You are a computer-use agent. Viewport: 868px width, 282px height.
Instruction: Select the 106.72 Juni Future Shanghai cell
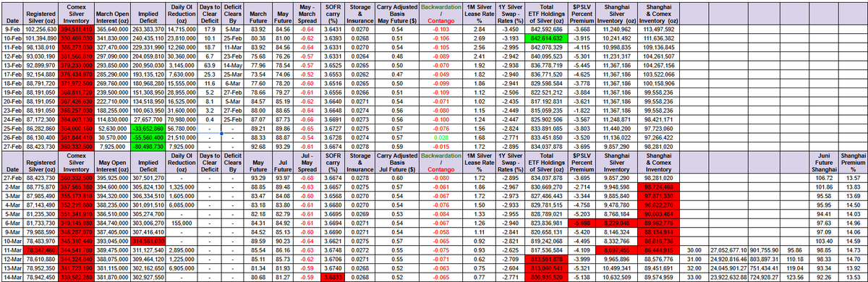(x=822, y=177)
